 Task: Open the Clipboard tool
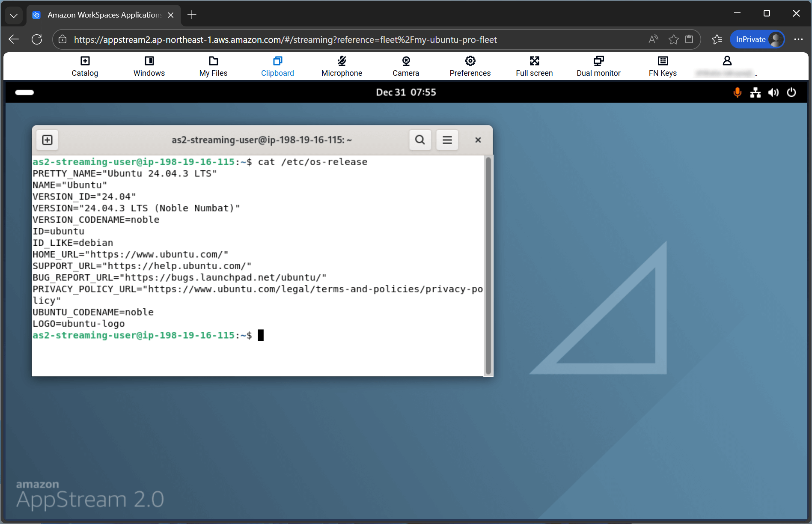277,66
